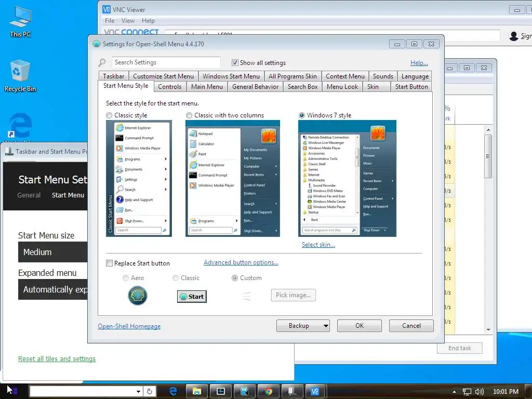Open the network tray icon
The image size is (532, 399).
(x=467, y=392)
